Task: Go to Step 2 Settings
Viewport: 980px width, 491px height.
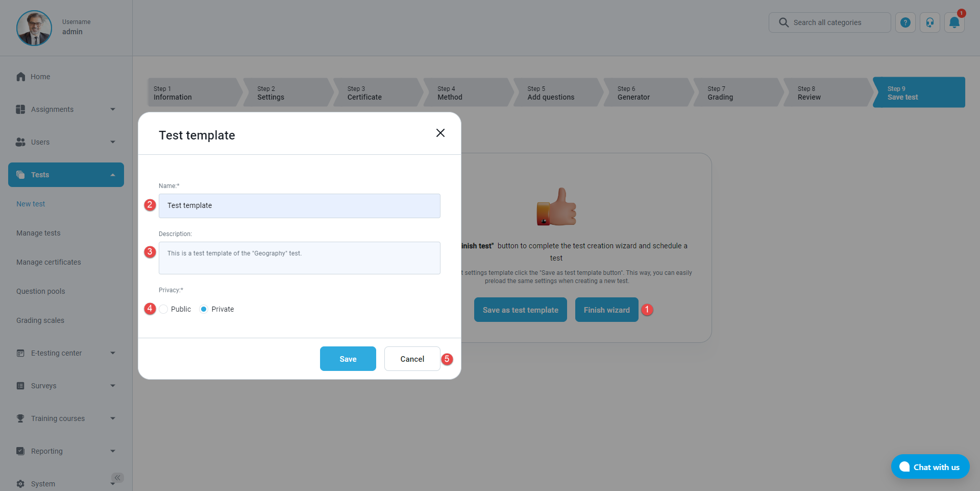Action: 288,92
